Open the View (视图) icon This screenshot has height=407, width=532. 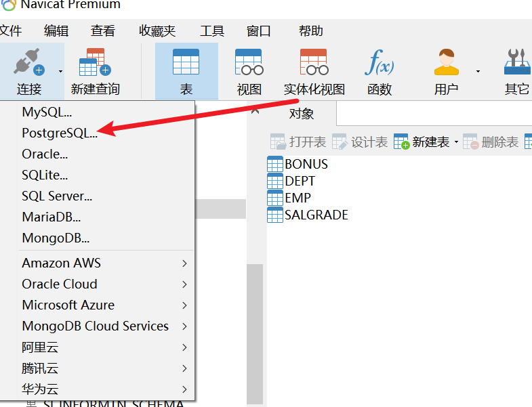(x=249, y=63)
